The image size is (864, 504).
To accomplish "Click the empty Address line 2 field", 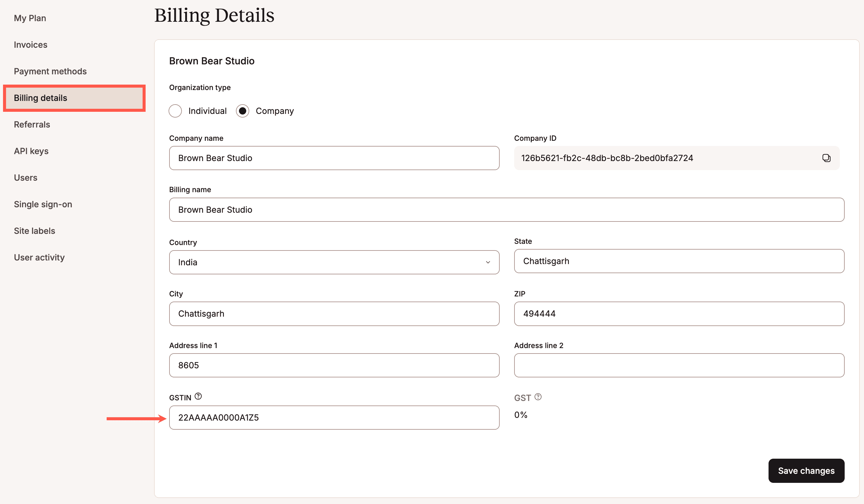I will point(679,366).
